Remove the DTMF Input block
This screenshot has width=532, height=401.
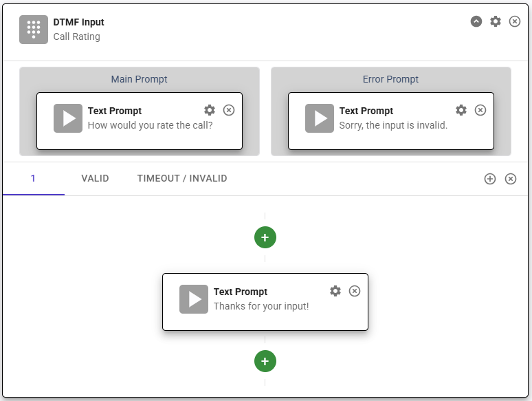[x=515, y=21]
